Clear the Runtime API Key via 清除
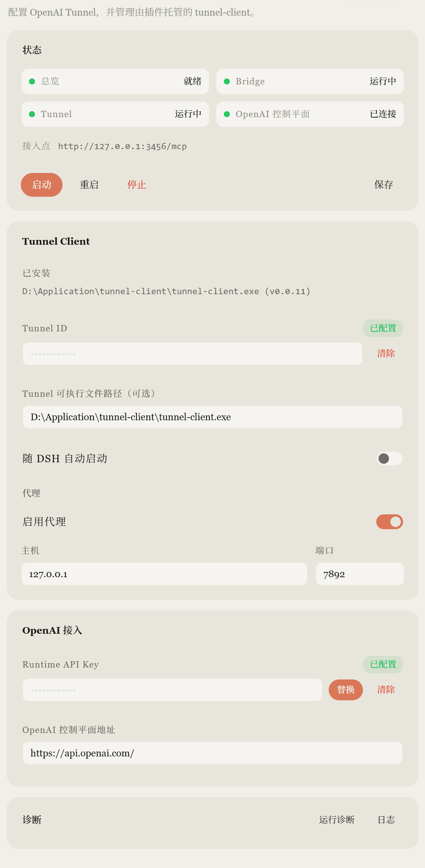 tap(386, 690)
